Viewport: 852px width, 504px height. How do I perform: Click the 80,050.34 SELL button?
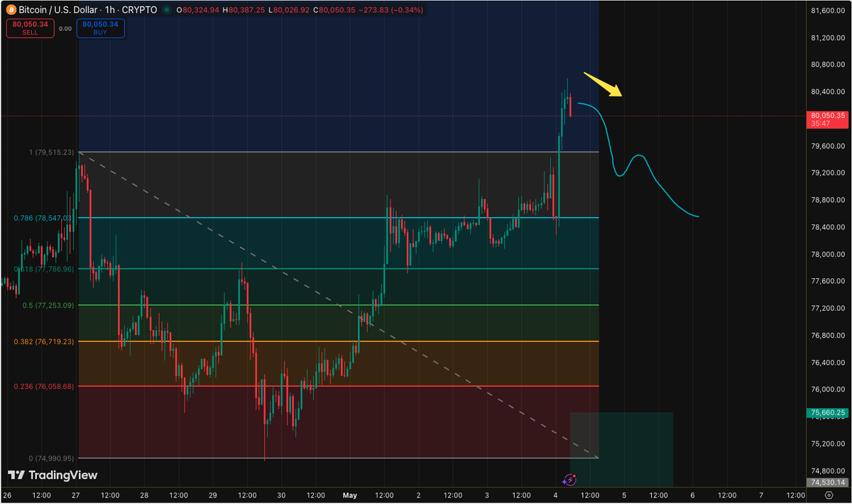(28, 28)
